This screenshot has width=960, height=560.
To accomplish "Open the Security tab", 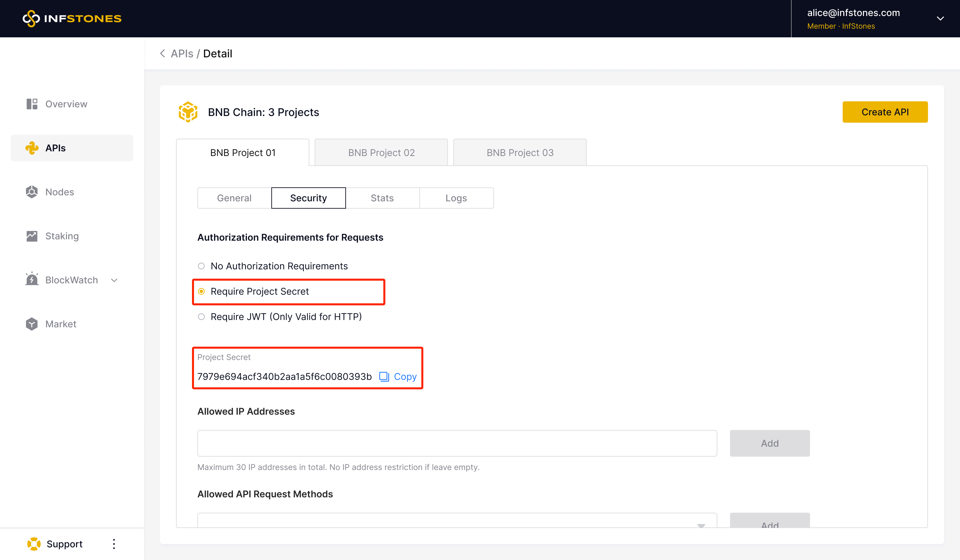I will [x=309, y=198].
